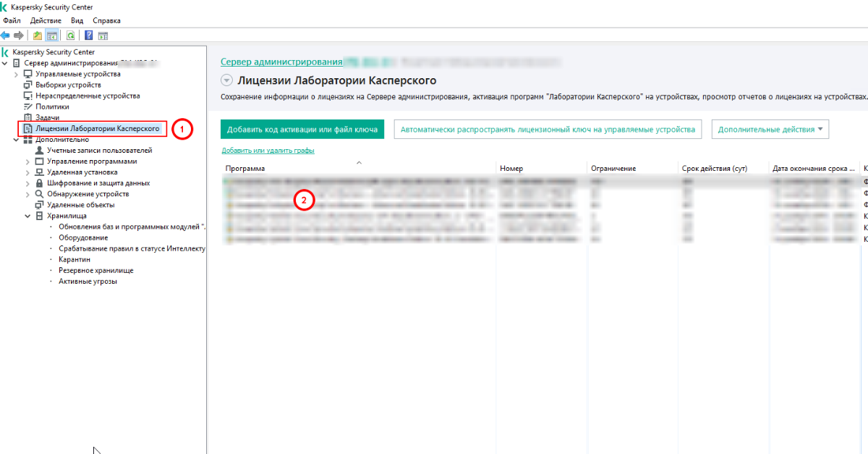Click the grid icon for Дополнительно
Viewport: 868px width, 454px height.
[x=29, y=139]
